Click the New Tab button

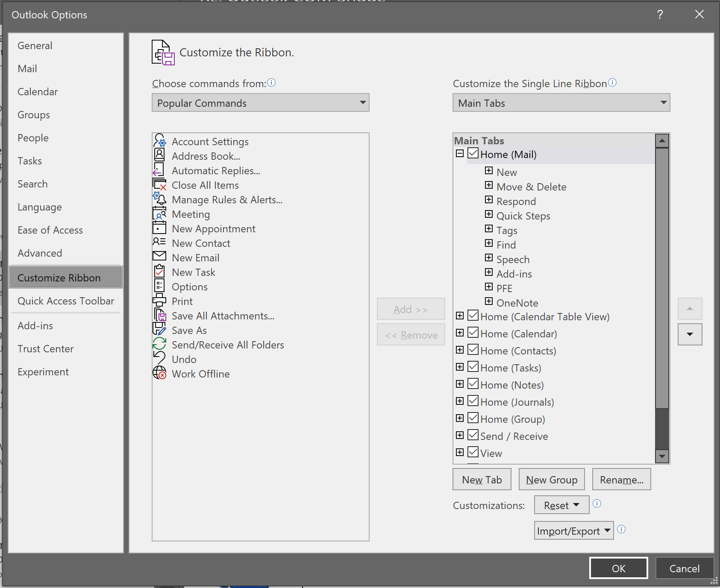[x=482, y=479]
